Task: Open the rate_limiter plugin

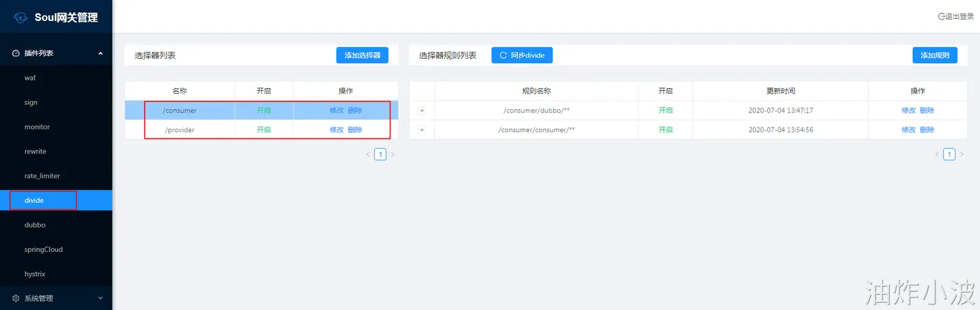Action: point(56,176)
